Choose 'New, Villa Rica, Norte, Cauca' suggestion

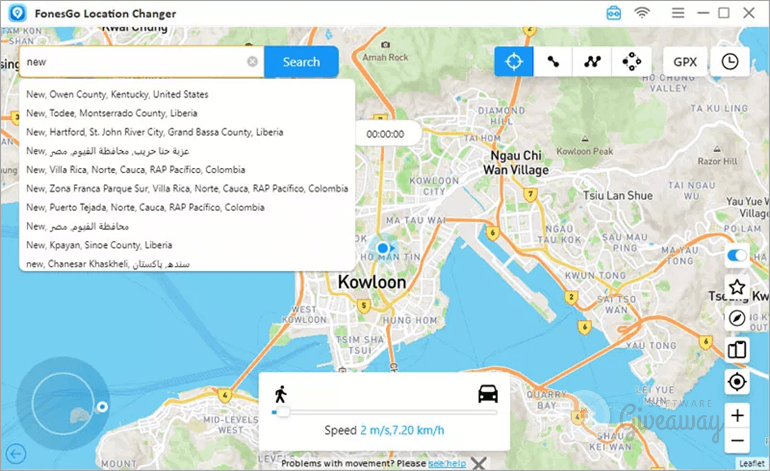tap(136, 169)
